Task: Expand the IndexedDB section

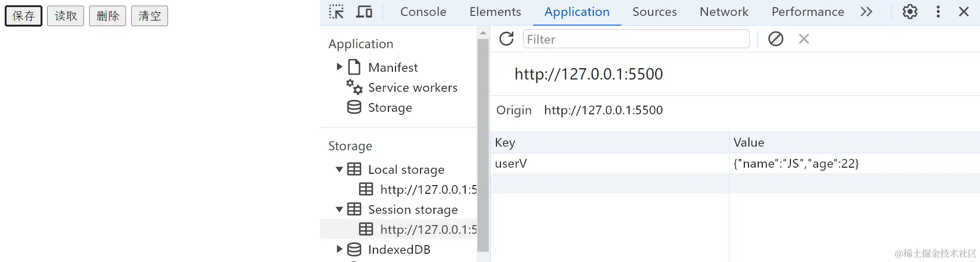Action: click(x=339, y=249)
